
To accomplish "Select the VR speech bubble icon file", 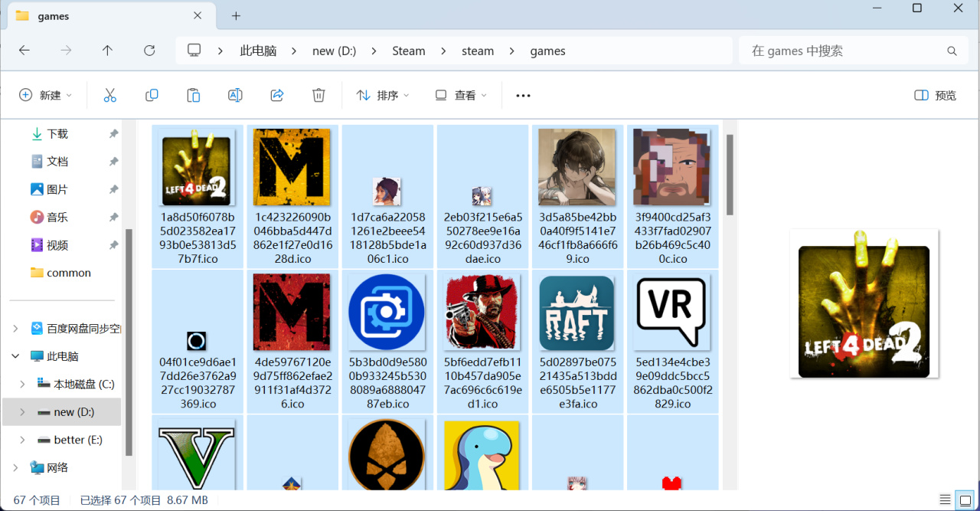I will tap(672, 341).
